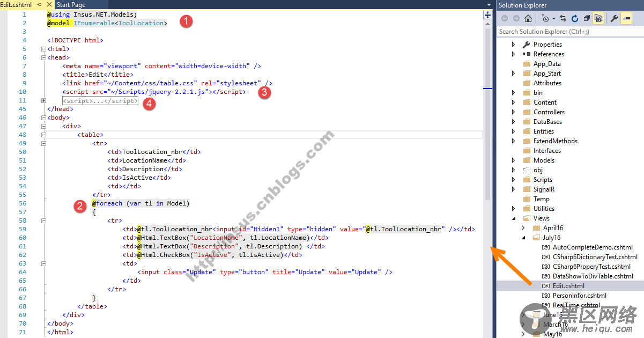Collapse the html element on line 5

point(43,49)
